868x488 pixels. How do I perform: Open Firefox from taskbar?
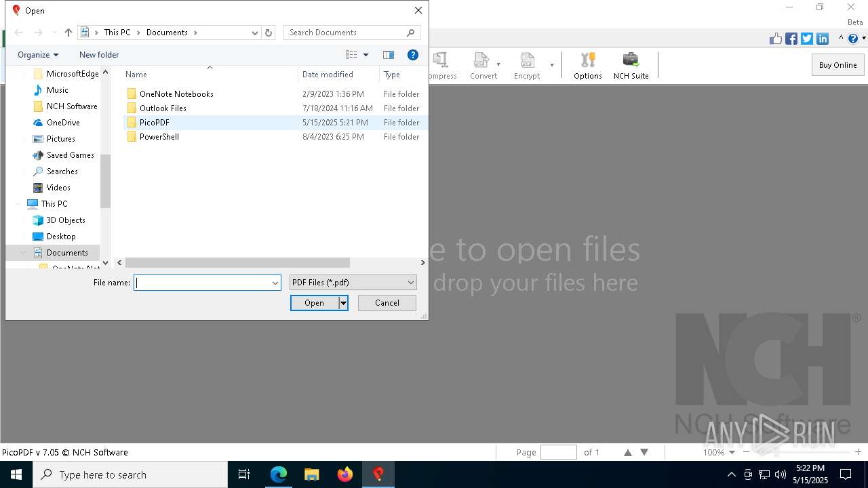pyautogui.click(x=345, y=474)
